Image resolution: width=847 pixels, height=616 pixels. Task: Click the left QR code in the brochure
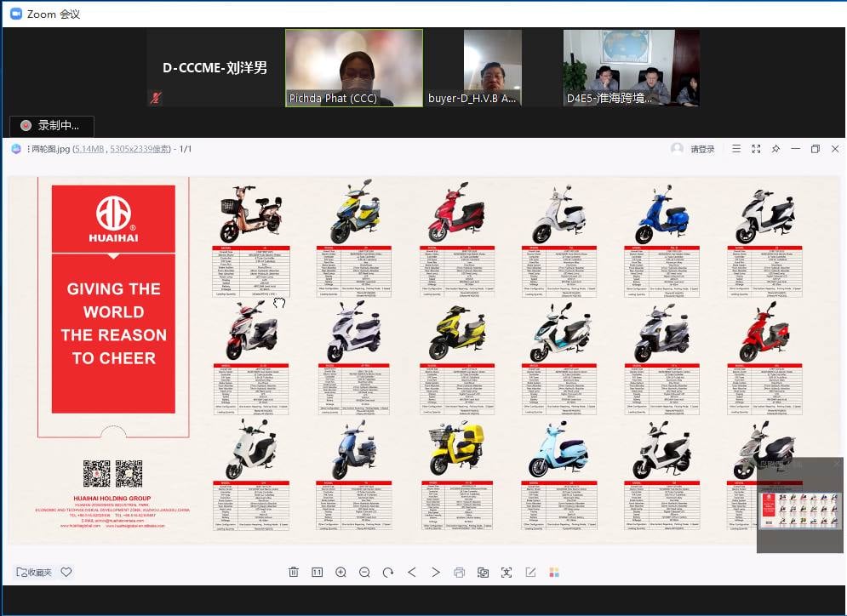coord(97,473)
